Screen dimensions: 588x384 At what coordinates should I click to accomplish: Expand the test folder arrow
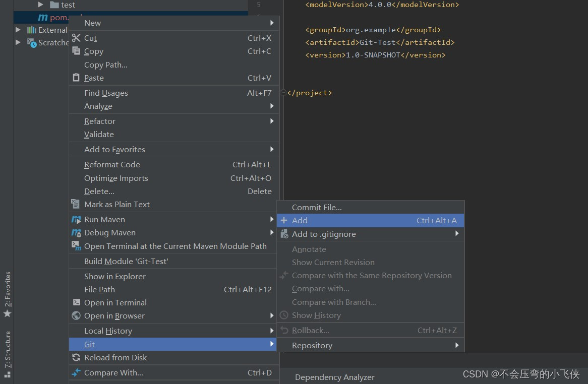tap(40, 5)
